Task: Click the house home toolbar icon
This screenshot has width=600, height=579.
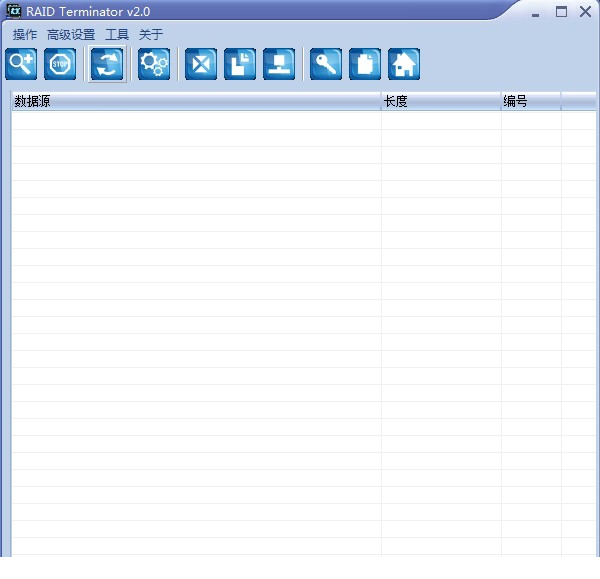Action: pyautogui.click(x=404, y=64)
